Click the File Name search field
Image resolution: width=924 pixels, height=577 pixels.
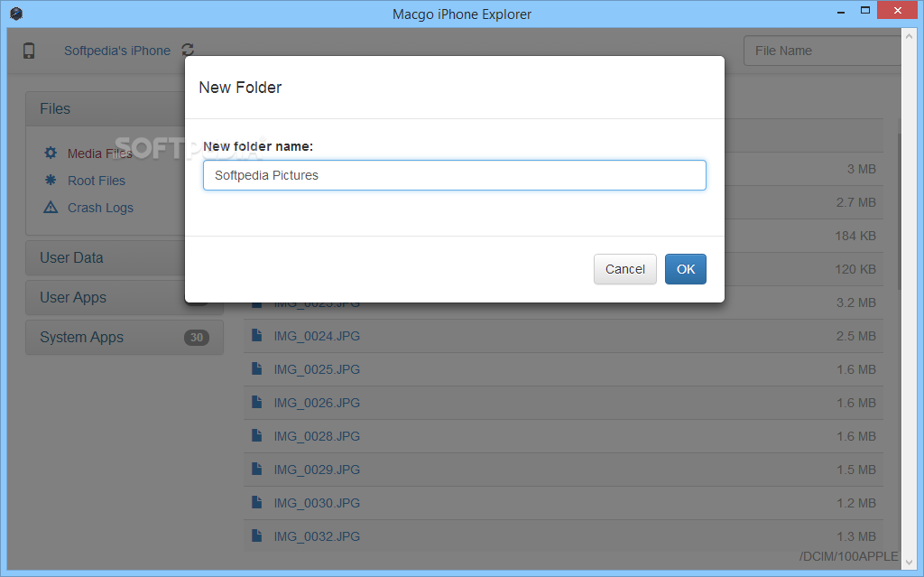822,51
